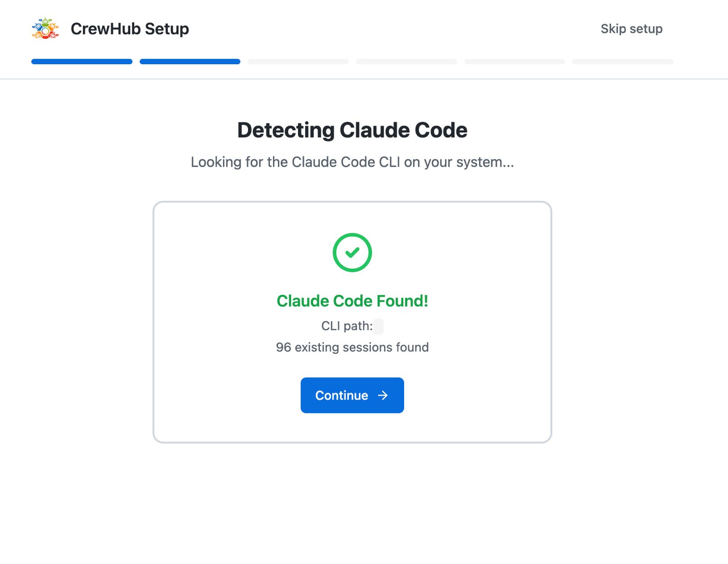Viewport: 728px width, 564px height.
Task: Click the redacted CLI path value
Action: tap(379, 326)
